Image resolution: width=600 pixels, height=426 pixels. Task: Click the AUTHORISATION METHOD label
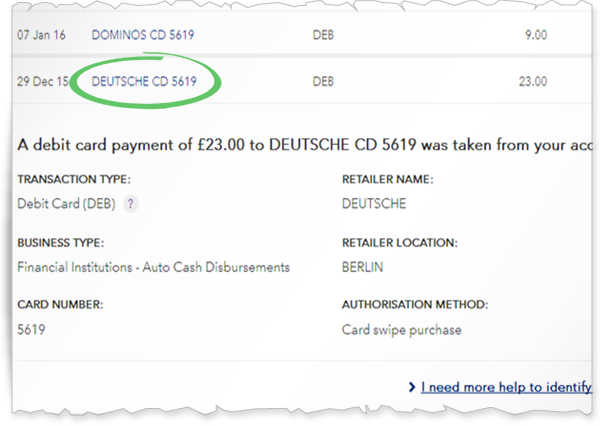pyautogui.click(x=415, y=305)
